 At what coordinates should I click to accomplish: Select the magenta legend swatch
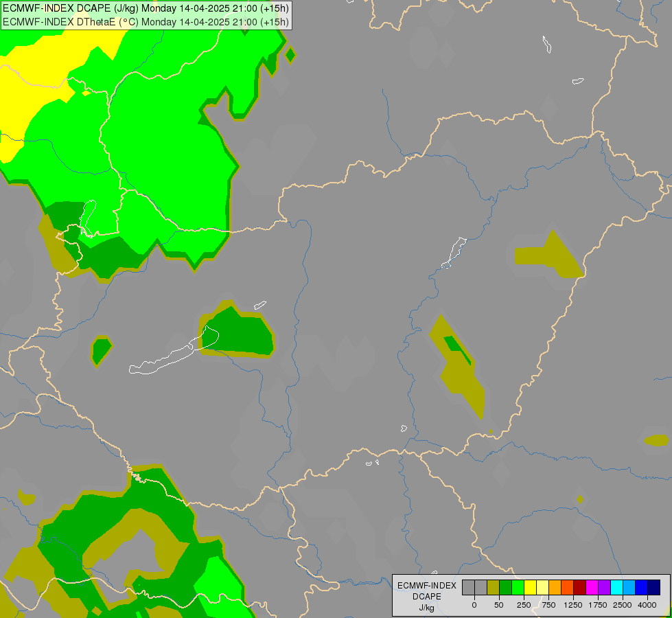[592, 588]
